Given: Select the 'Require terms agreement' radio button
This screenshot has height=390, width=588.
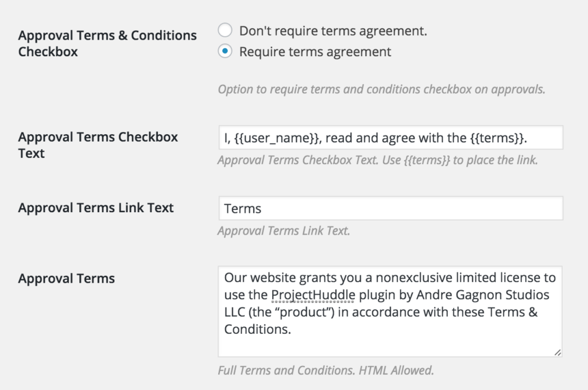Looking at the screenshot, I should 225,51.
